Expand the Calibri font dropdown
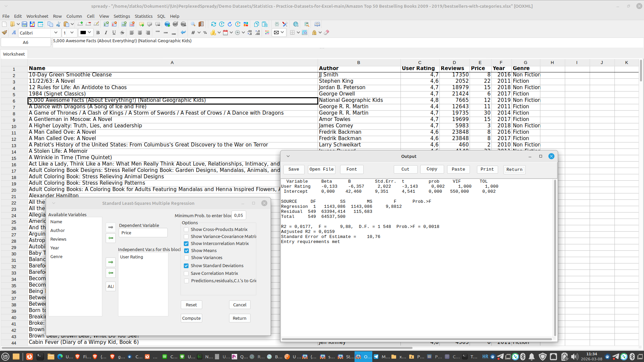 pyautogui.click(x=56, y=33)
